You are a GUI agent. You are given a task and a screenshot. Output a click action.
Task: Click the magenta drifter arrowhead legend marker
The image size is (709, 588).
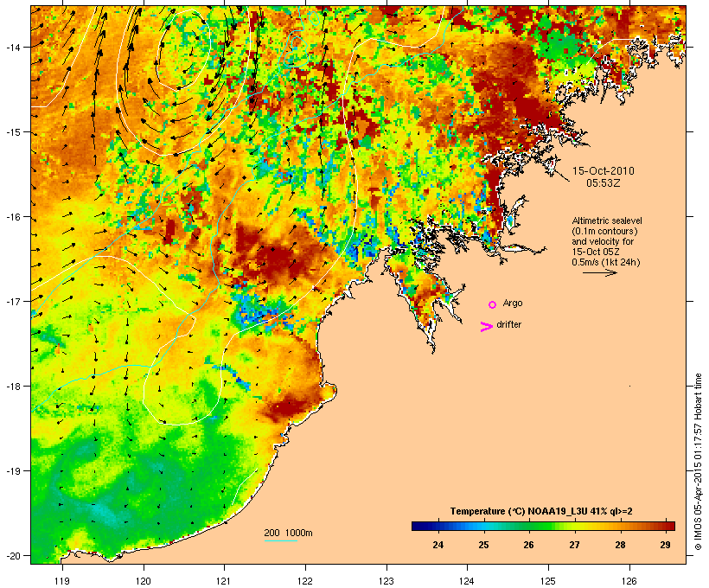tap(486, 327)
